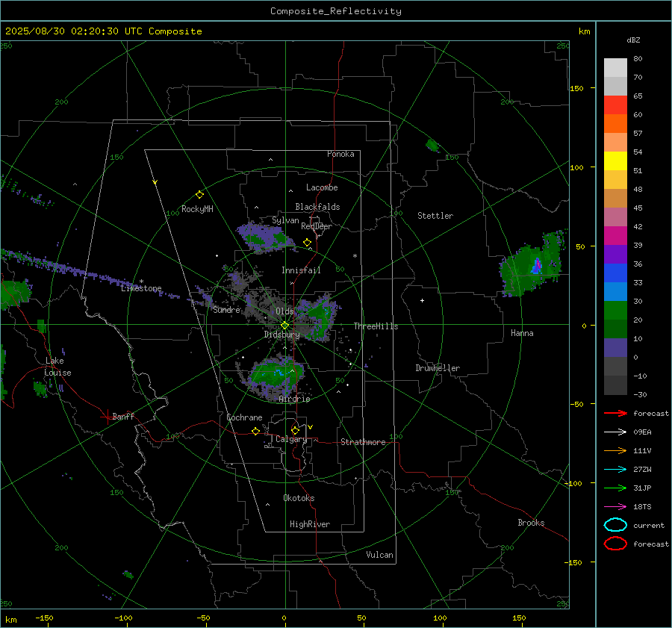Click the purple echo west of RedDeer
Viewport: 672px width, 628px height.
[265, 237]
